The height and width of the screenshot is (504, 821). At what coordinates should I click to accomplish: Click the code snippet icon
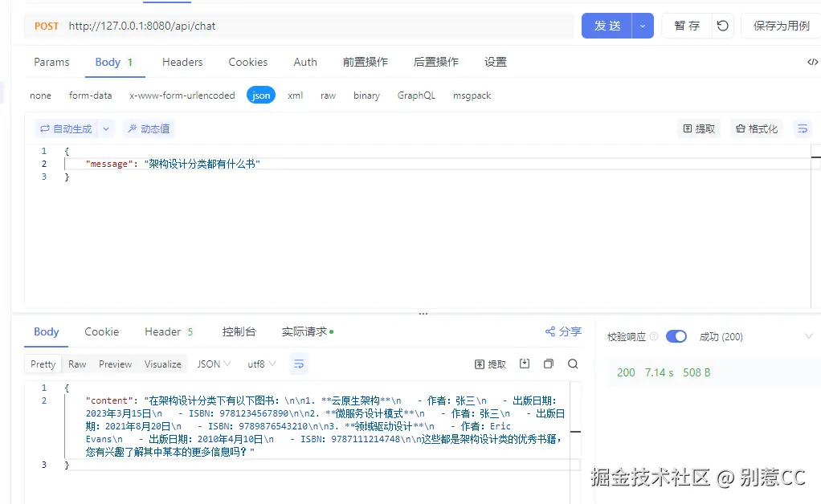click(812, 62)
